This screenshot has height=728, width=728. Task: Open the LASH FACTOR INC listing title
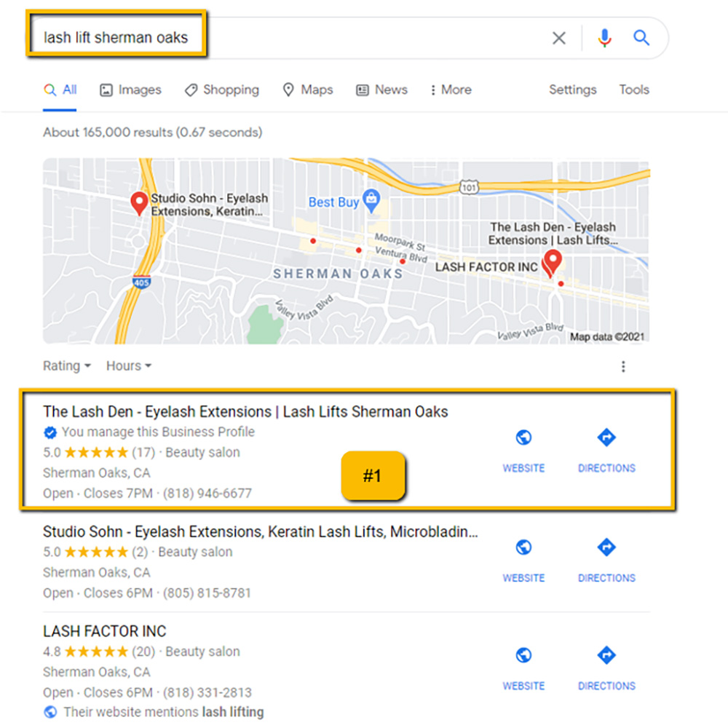click(104, 631)
